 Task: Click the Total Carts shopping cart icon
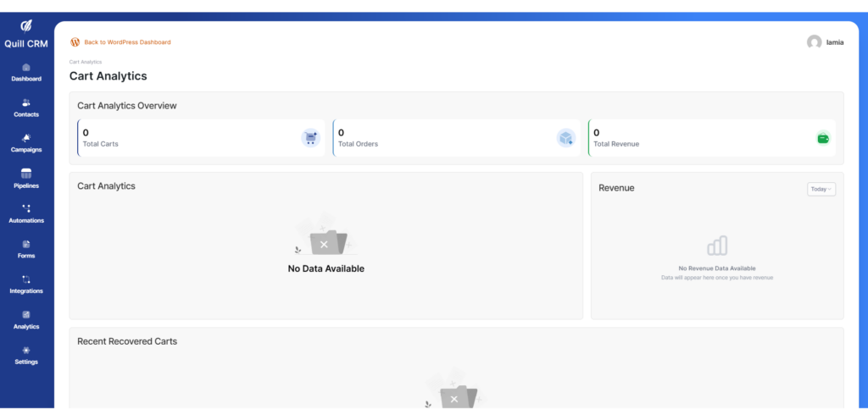[311, 138]
